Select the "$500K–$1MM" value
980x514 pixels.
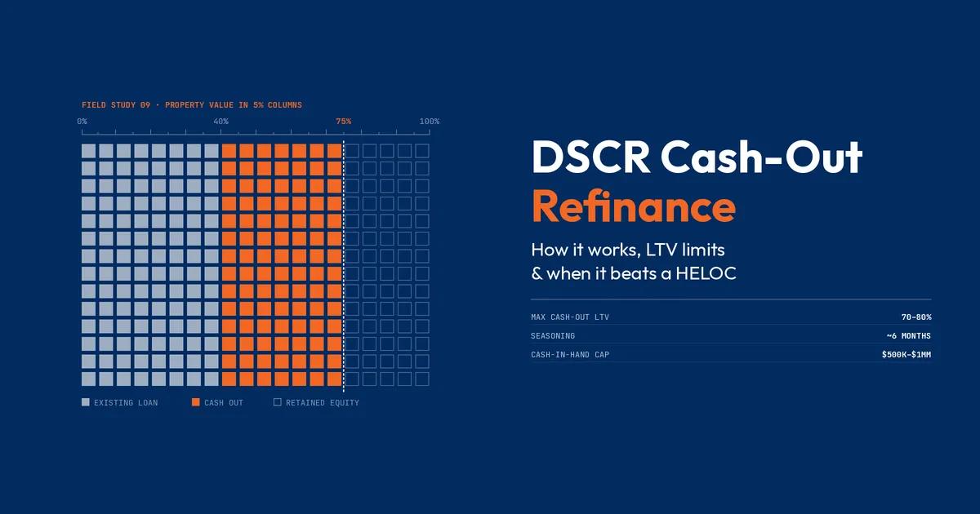pos(906,355)
